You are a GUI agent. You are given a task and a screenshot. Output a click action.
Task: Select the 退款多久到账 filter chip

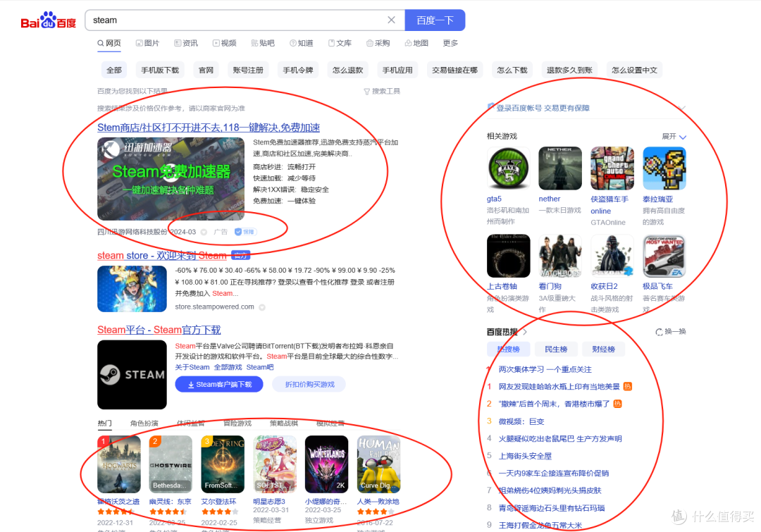pyautogui.click(x=569, y=70)
